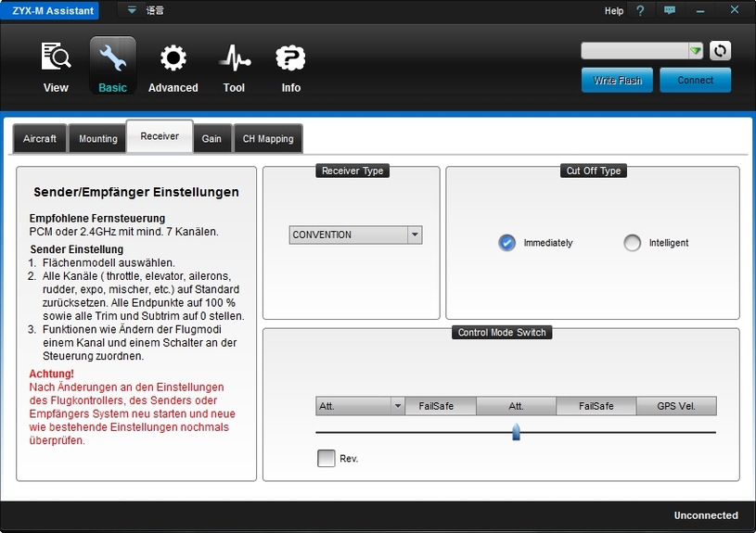Image resolution: width=756 pixels, height=533 pixels.
Task: Select the Immediately cut off option
Action: (x=506, y=243)
